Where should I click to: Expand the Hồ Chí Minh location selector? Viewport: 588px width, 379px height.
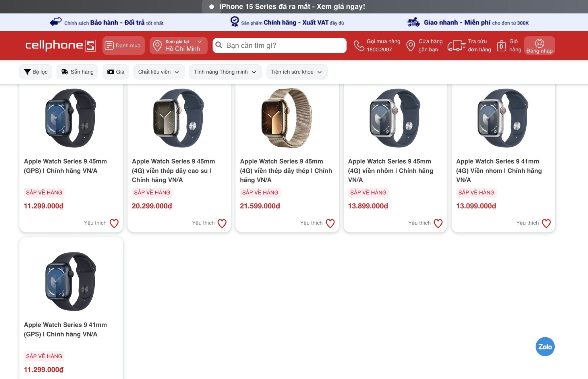(x=178, y=45)
